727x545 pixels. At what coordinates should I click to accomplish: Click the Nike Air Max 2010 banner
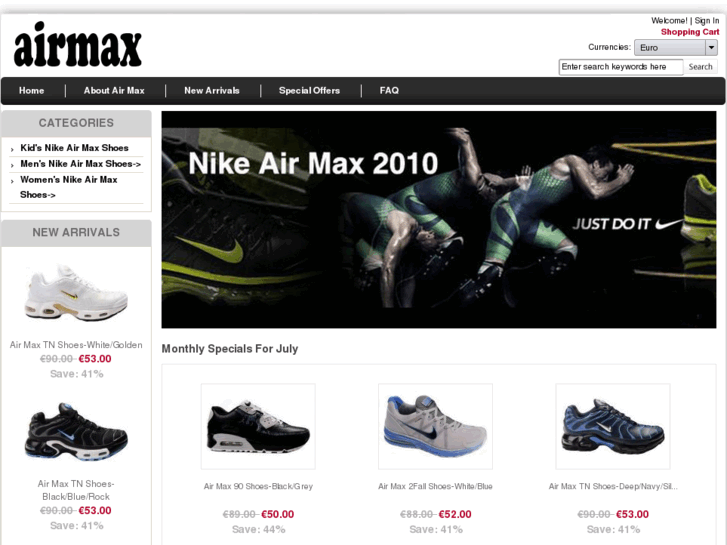439,219
